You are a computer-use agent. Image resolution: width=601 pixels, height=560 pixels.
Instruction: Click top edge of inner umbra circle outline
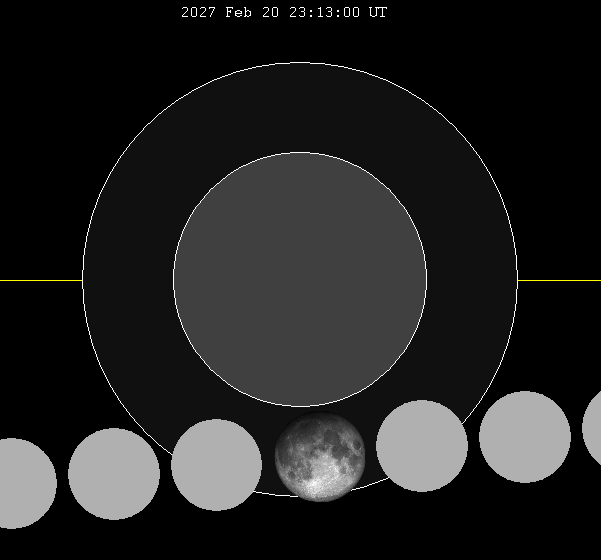(x=300, y=153)
